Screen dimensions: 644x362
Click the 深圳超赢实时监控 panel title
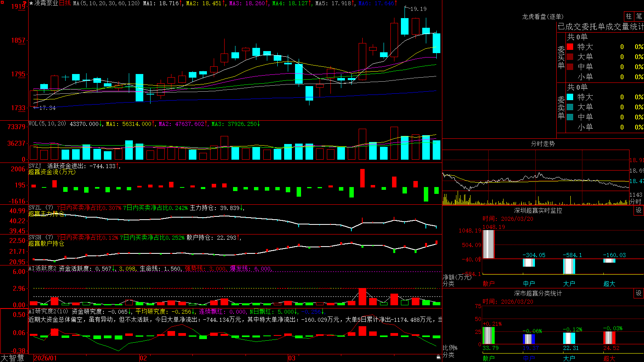point(538,210)
